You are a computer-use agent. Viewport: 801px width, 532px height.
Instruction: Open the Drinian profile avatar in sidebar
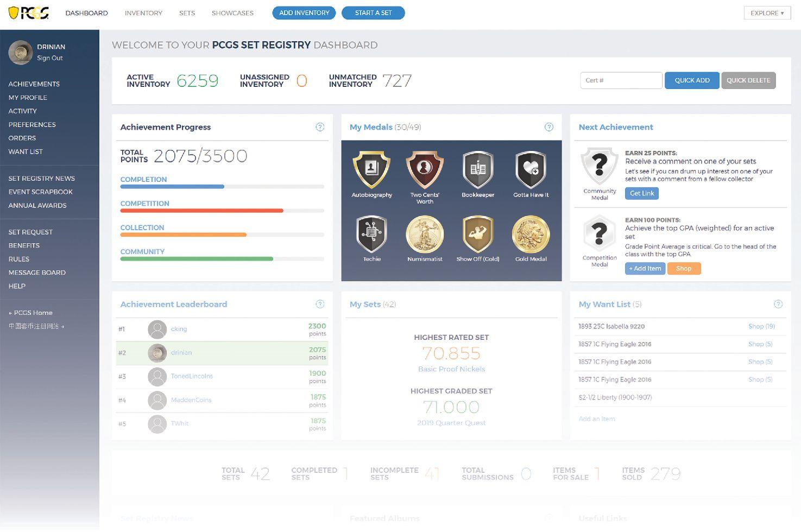coord(21,53)
